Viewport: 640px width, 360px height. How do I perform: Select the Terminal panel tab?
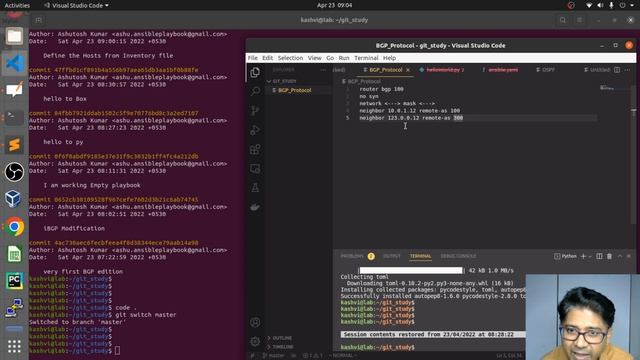[420, 256]
